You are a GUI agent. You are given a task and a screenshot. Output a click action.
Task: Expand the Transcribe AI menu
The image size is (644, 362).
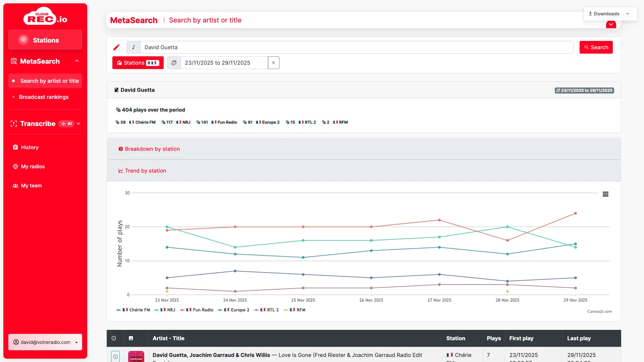point(78,124)
